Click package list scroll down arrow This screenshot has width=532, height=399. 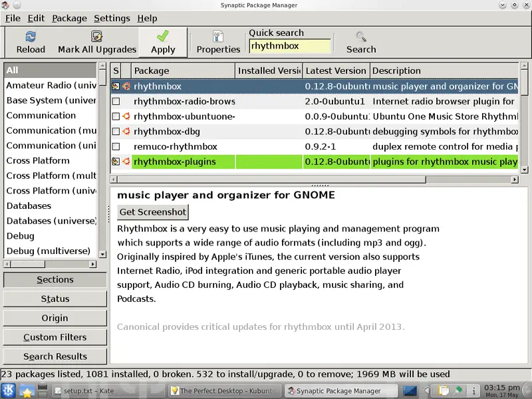(525, 170)
